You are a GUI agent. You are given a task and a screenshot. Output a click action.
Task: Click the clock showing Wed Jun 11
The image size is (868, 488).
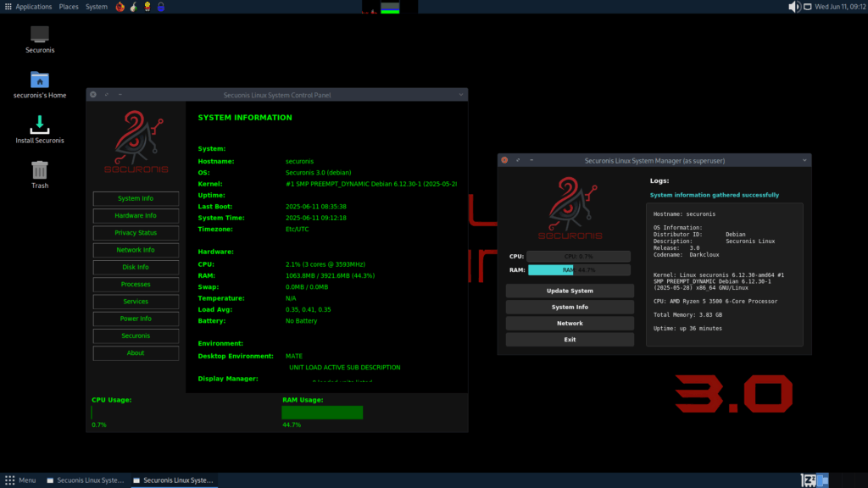pyautogui.click(x=840, y=7)
